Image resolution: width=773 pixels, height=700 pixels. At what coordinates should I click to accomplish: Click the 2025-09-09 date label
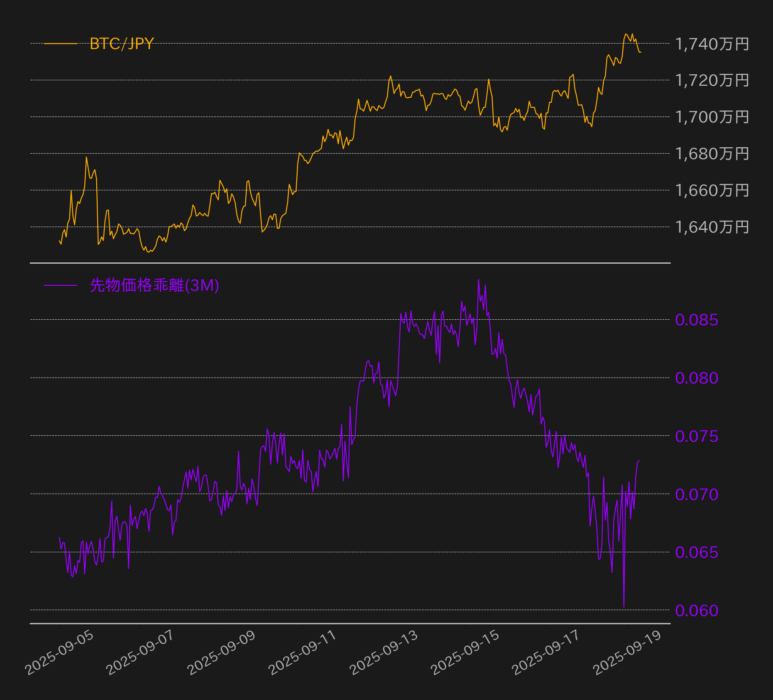tap(222, 652)
